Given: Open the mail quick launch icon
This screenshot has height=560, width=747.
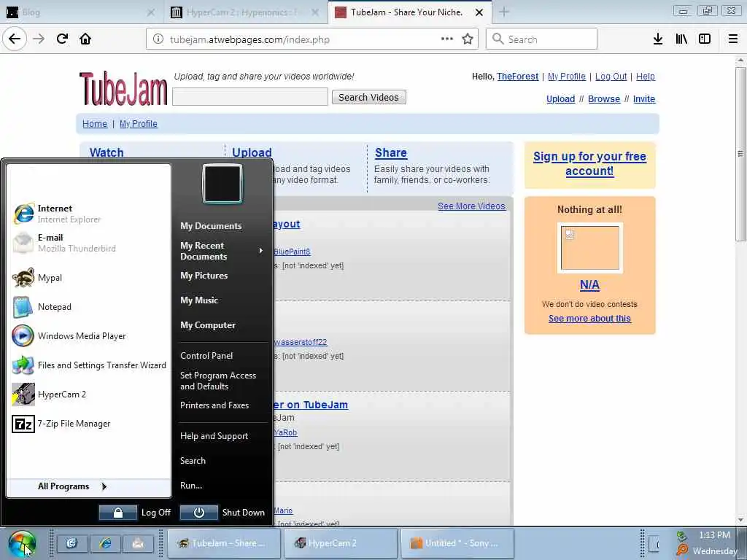Looking at the screenshot, I should [x=138, y=543].
